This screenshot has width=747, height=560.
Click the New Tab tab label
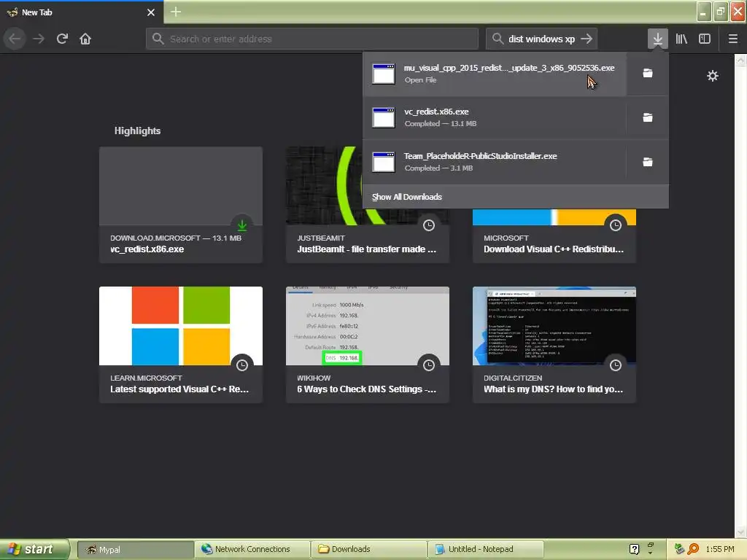pyautogui.click(x=36, y=12)
